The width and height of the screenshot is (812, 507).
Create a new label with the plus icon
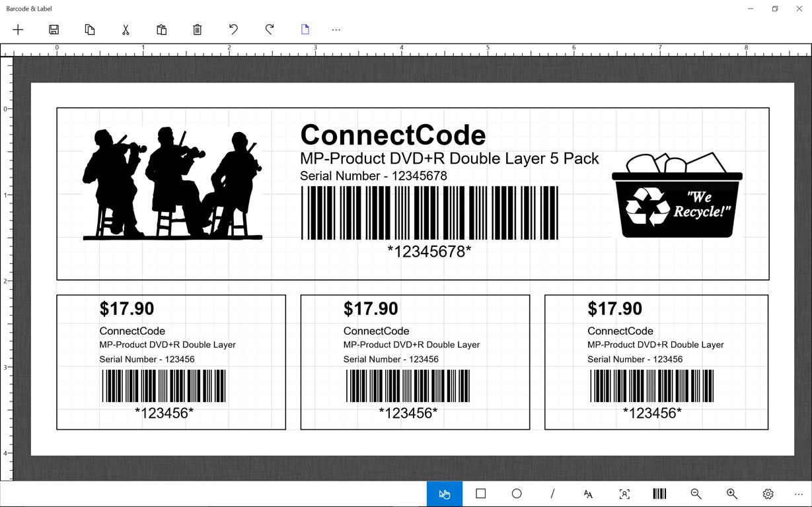click(18, 29)
